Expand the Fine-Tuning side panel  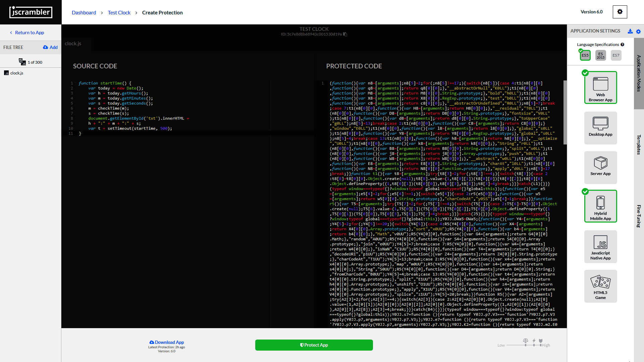pyautogui.click(x=639, y=216)
